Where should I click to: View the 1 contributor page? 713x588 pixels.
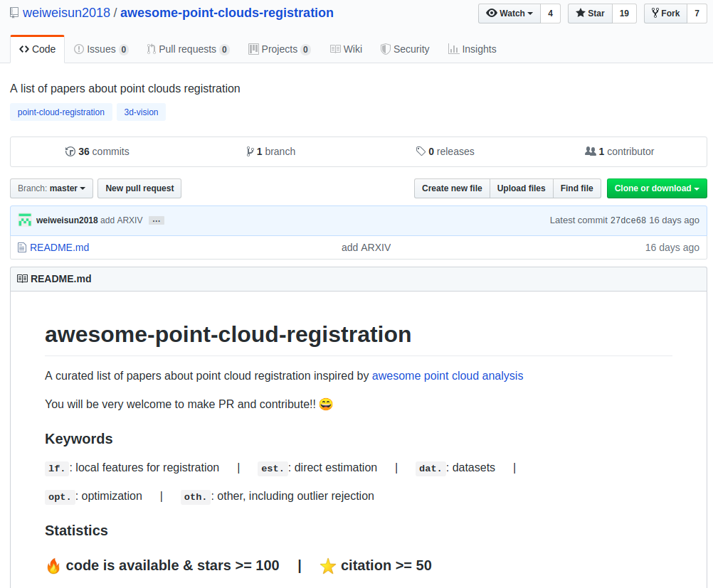619,151
